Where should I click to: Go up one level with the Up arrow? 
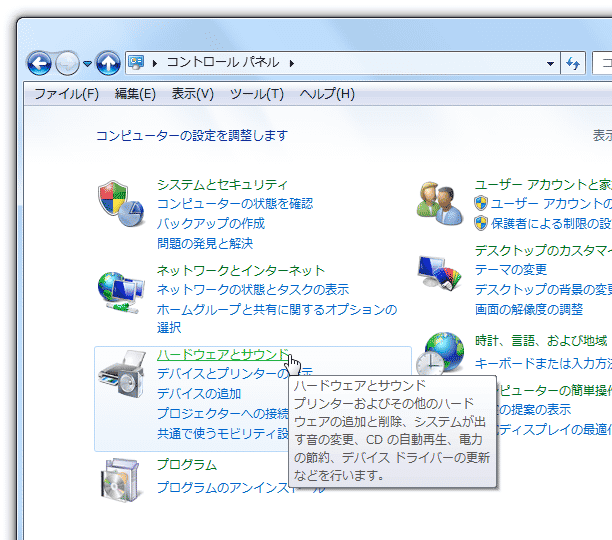pyautogui.click(x=108, y=63)
